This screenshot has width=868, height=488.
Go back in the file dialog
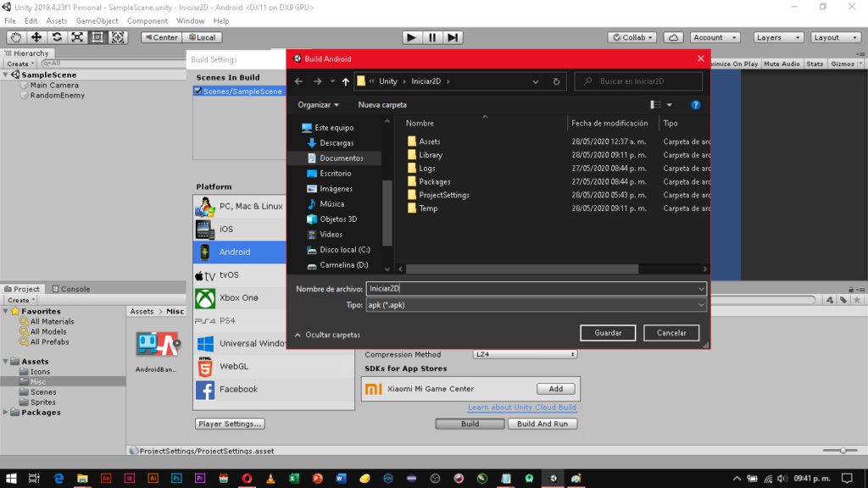[299, 81]
